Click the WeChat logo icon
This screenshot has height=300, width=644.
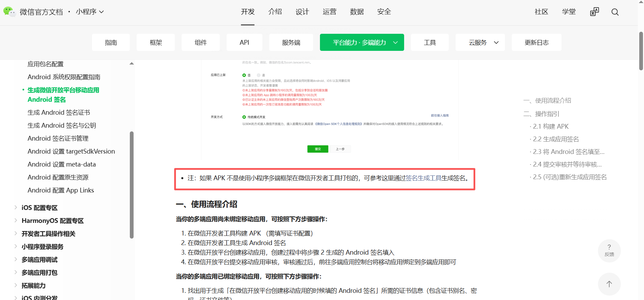click(9, 12)
